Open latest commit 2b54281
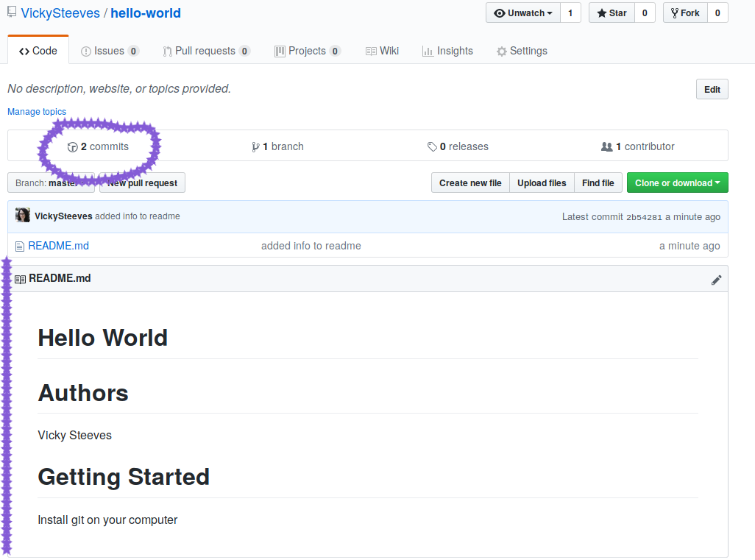This screenshot has height=560, width=755. click(x=645, y=217)
